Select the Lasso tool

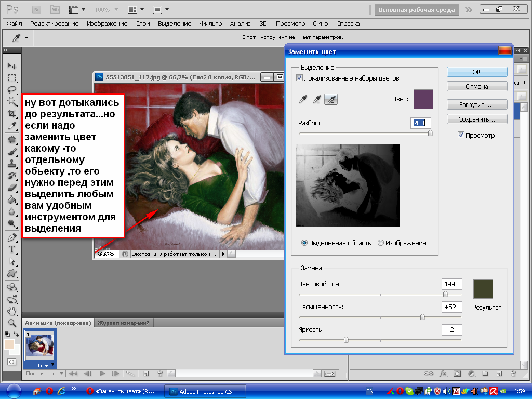point(12,89)
